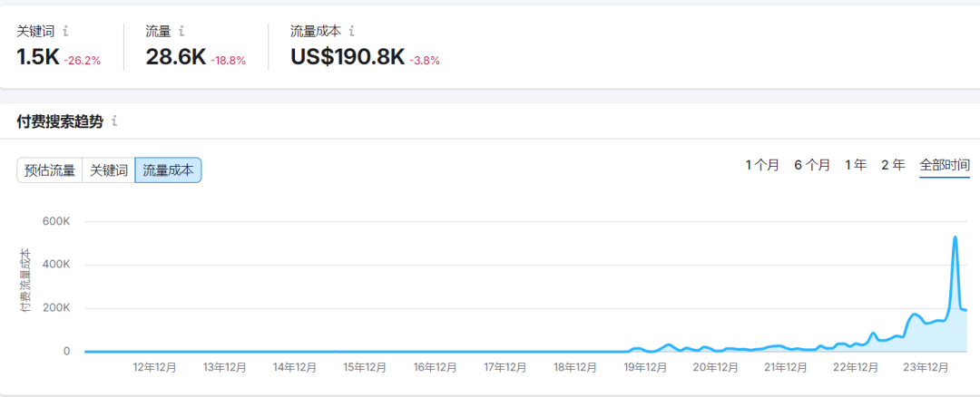Screen dimensions: 980x397
Task: Click the 200K y-axis label
Action: (55, 308)
